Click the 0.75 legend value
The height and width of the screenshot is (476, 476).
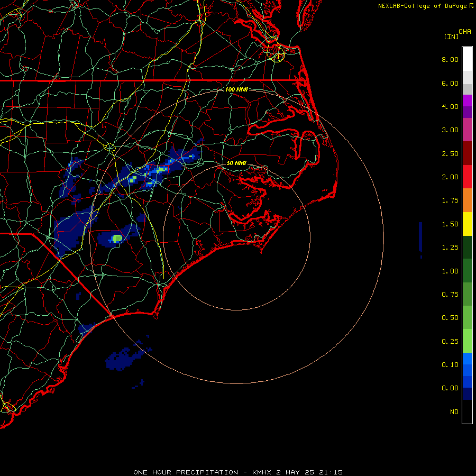(x=450, y=295)
